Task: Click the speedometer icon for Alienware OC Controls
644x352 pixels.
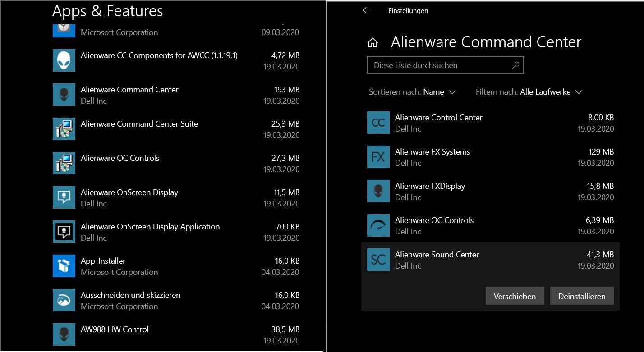Action: tap(378, 225)
